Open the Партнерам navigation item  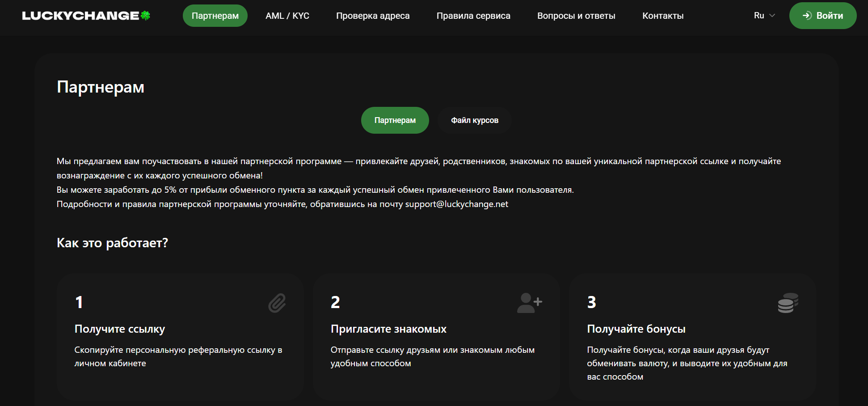click(x=215, y=16)
